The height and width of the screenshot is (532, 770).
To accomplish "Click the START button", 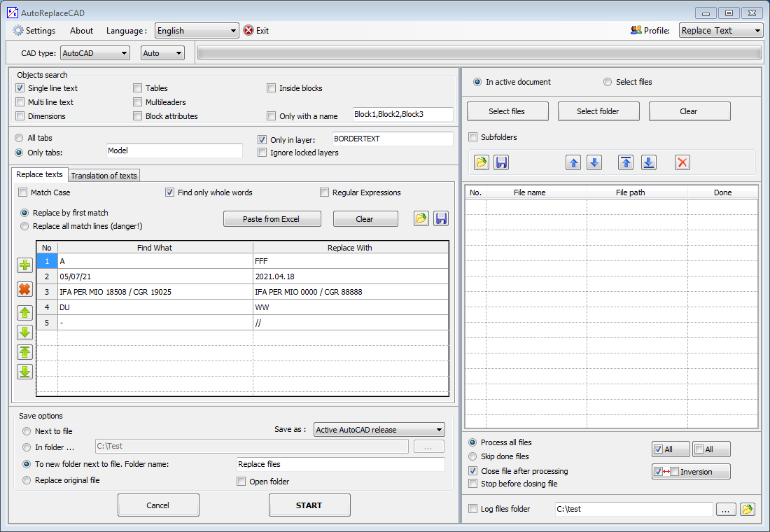I will point(309,505).
